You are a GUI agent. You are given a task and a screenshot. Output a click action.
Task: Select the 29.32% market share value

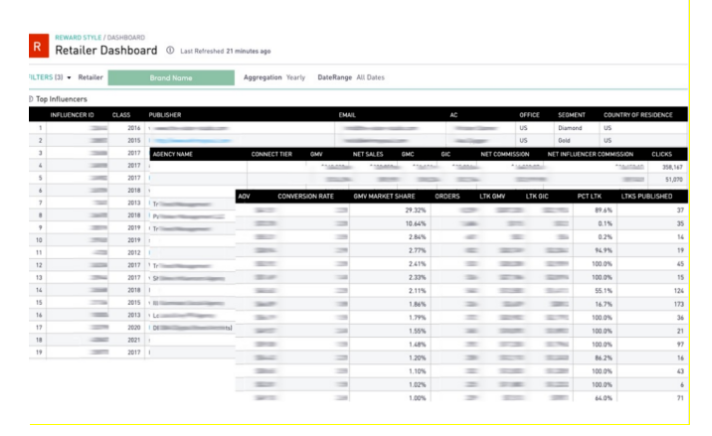(x=415, y=210)
